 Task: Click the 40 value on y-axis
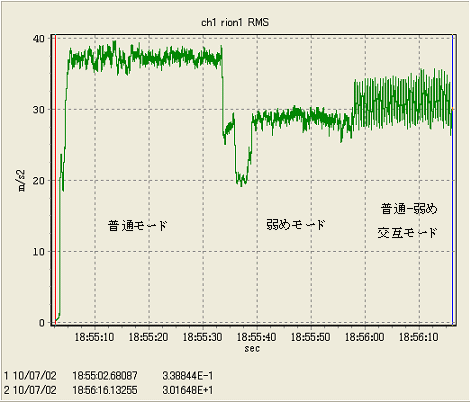(39, 39)
